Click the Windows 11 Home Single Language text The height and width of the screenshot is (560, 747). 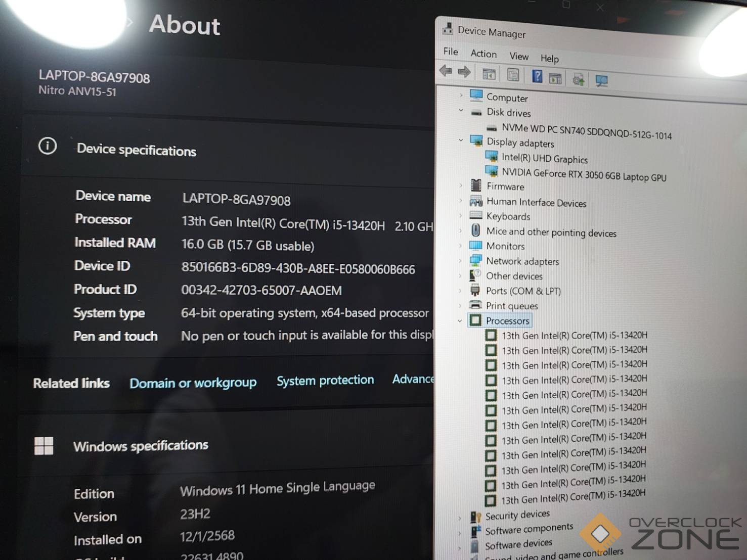click(x=278, y=488)
